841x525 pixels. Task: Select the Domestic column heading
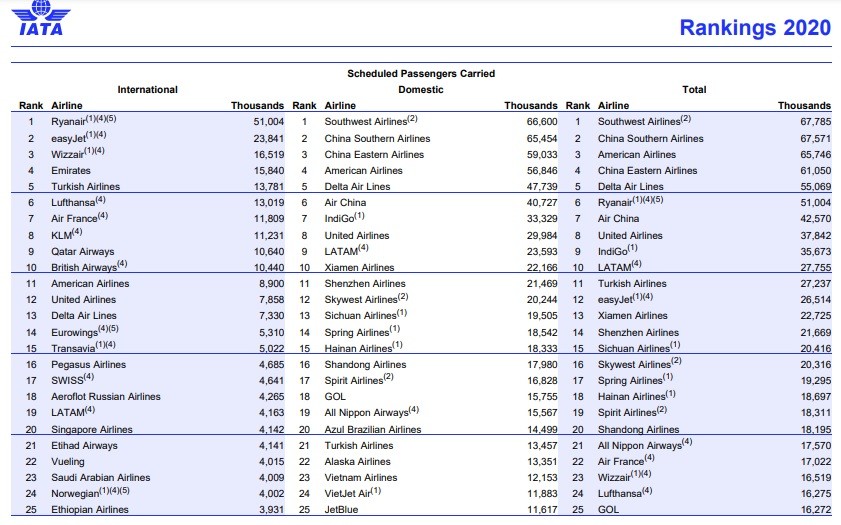[x=420, y=89]
